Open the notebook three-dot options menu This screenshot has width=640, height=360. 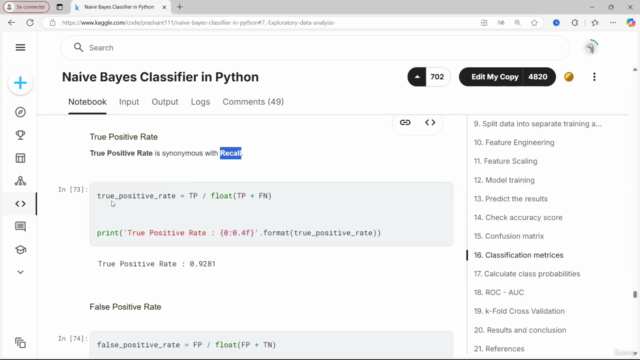(594, 77)
